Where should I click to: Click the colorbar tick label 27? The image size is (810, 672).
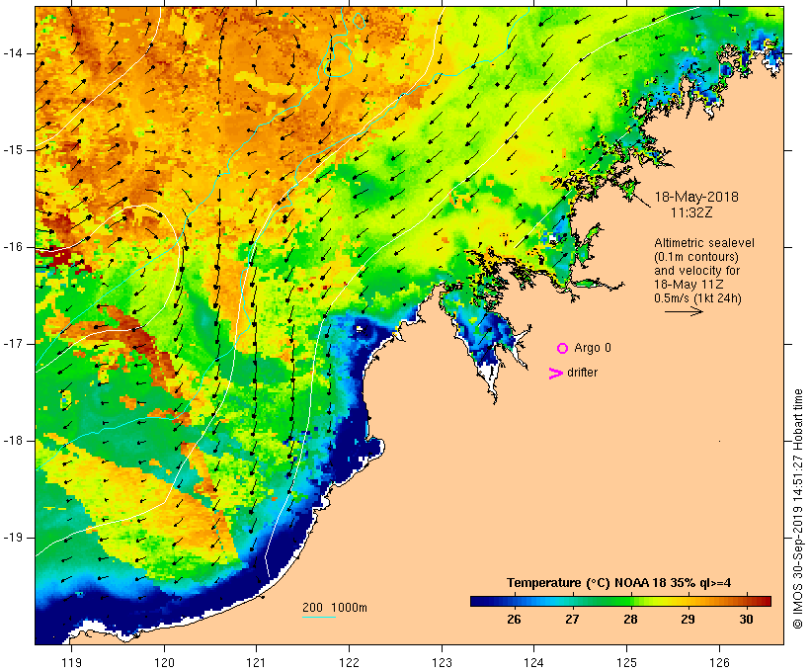pyautogui.click(x=572, y=619)
